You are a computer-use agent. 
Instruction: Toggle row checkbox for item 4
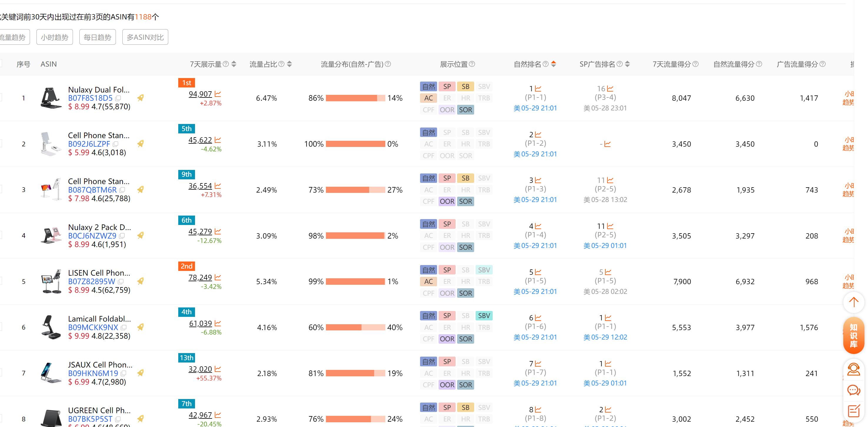[x=0, y=235]
